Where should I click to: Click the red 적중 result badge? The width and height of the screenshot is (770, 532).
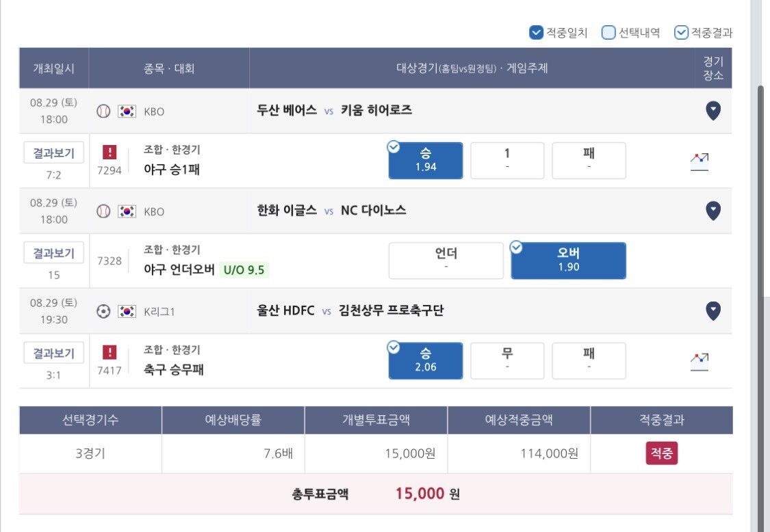pyautogui.click(x=661, y=453)
